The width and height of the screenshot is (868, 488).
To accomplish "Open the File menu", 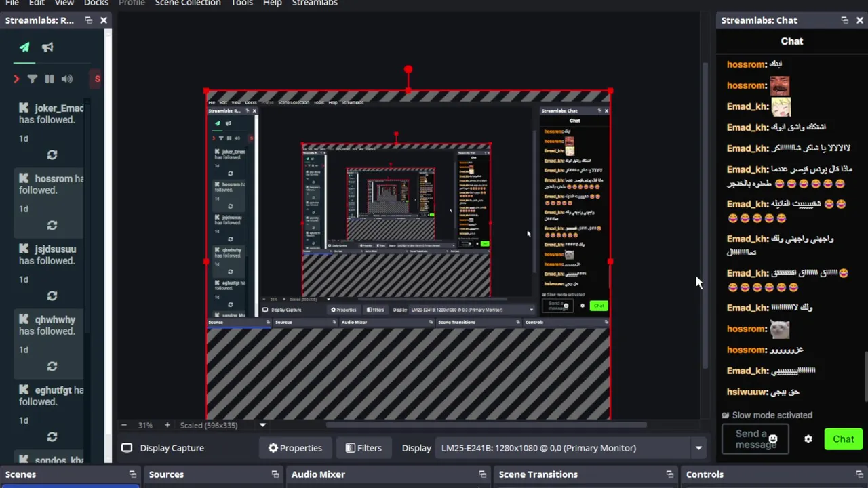I will (12, 3).
